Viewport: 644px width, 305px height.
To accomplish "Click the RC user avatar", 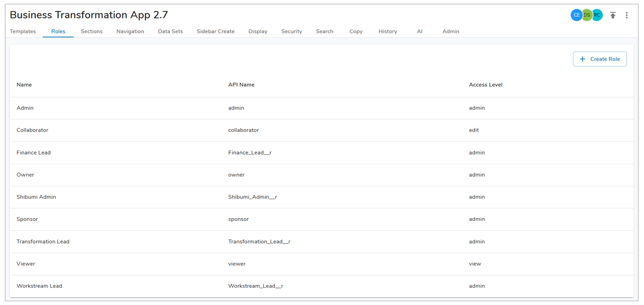I will [597, 15].
